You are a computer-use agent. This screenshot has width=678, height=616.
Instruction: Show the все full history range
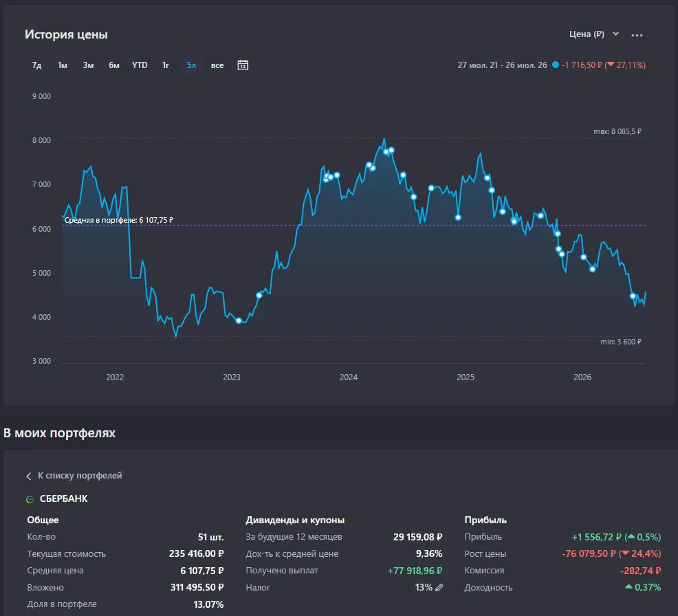[217, 65]
